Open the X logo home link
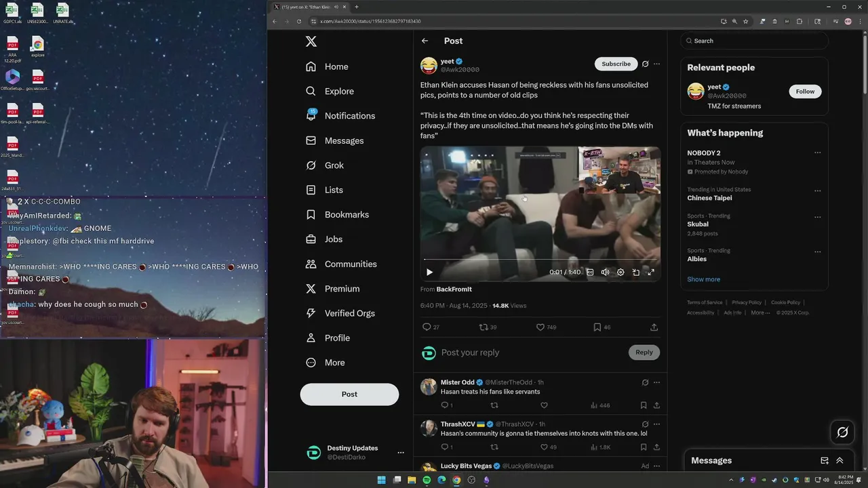Viewport: 868px width, 488px height. [311, 41]
